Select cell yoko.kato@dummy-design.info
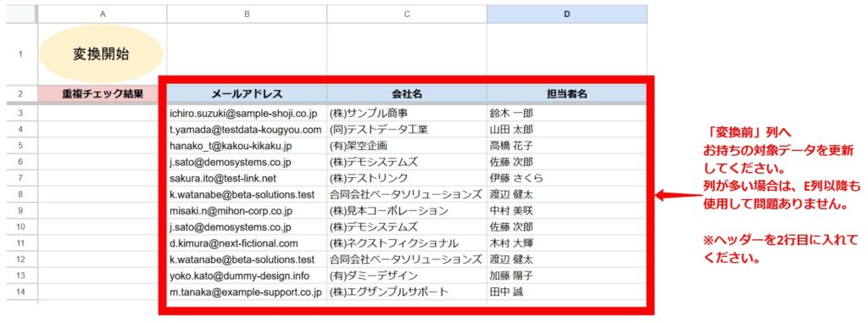The image size is (868, 323). click(x=247, y=276)
